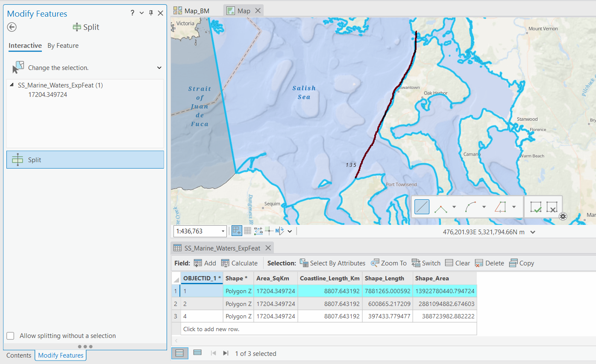The image size is (596, 364).
Task: Open the map scale dropdown
Action: click(x=223, y=231)
